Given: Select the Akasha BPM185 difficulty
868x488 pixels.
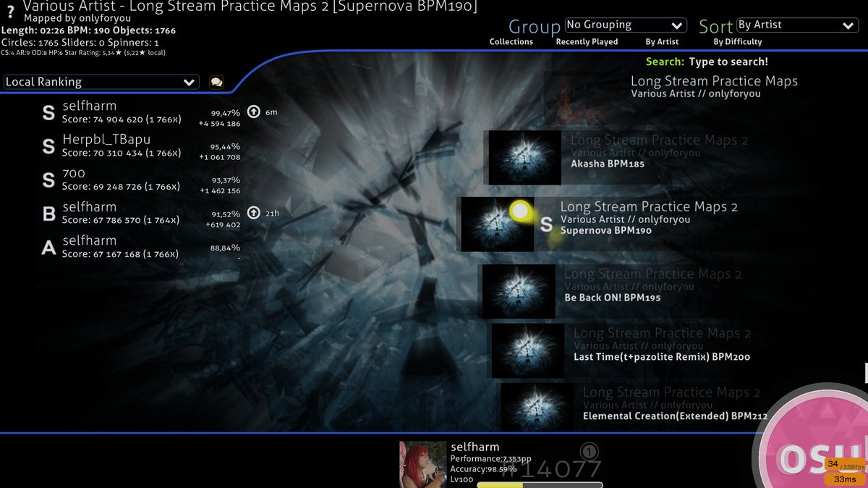Looking at the screenshot, I should pyautogui.click(x=676, y=157).
